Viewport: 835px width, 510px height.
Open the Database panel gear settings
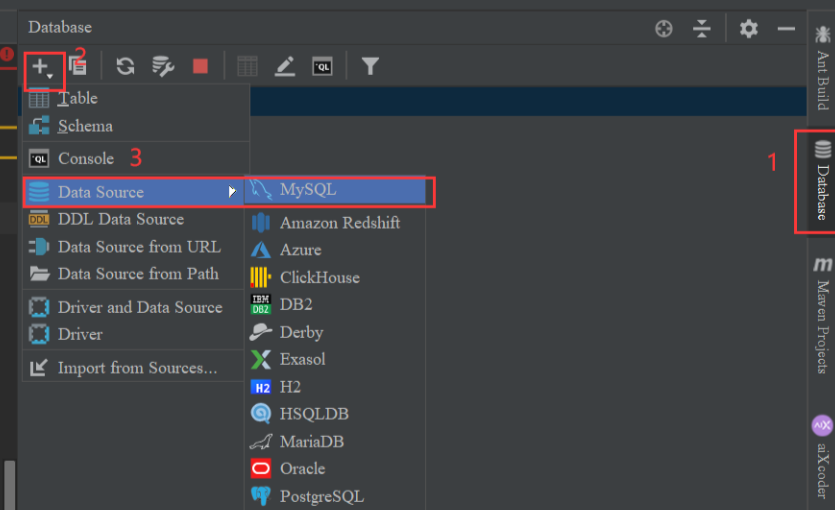(748, 28)
